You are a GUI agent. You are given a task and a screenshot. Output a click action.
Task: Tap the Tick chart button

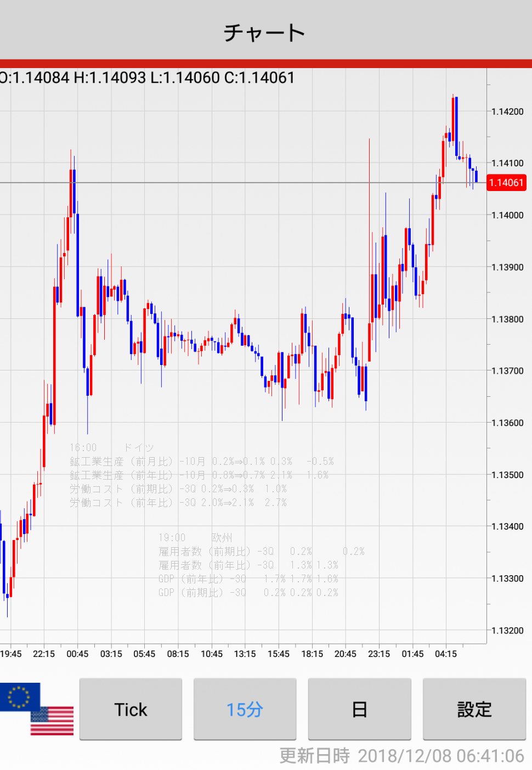tap(131, 709)
